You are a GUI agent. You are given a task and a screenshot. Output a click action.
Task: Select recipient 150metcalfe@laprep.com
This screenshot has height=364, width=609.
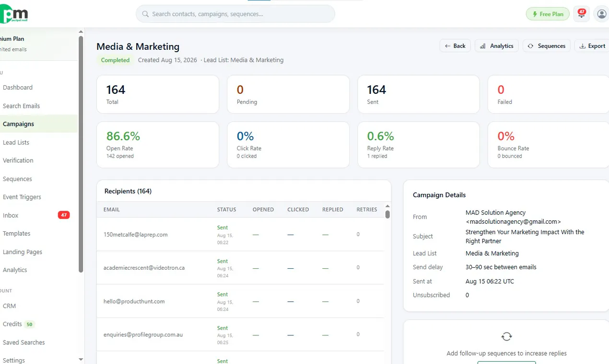click(x=136, y=235)
